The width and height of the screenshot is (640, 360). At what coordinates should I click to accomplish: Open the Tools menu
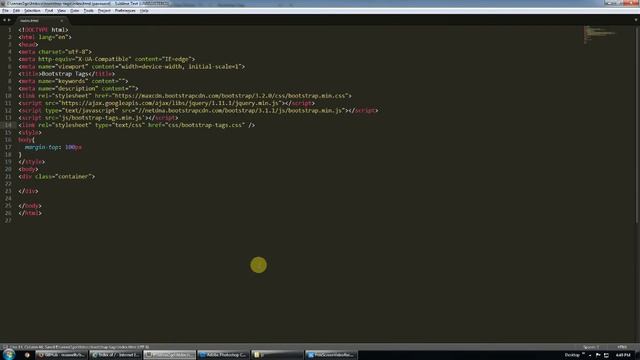click(x=89, y=11)
